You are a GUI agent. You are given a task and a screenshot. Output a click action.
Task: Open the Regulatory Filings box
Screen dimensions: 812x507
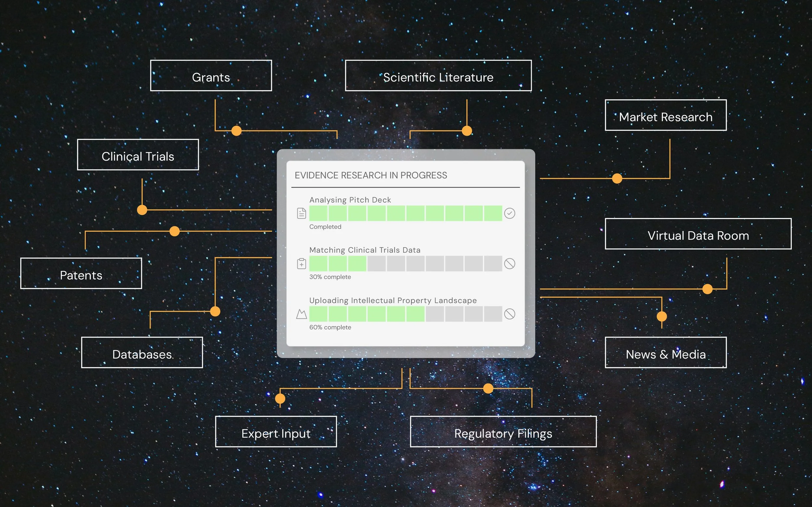[x=503, y=432]
